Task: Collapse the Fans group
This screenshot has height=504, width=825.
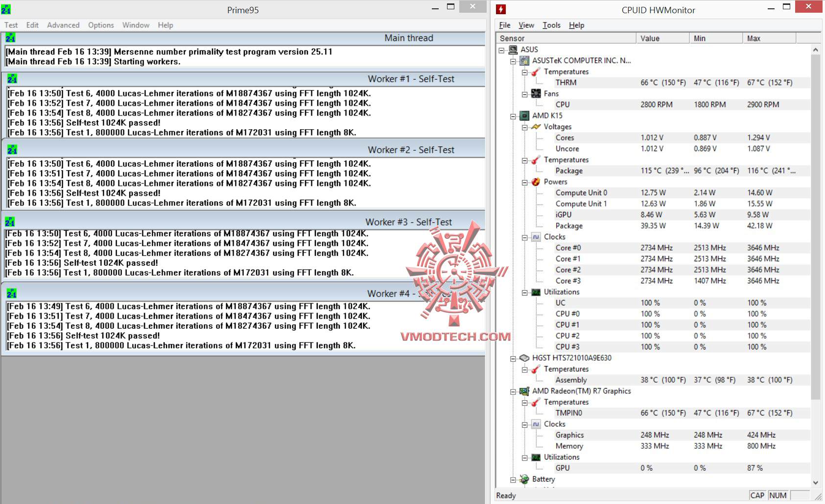Action: pyautogui.click(x=525, y=94)
